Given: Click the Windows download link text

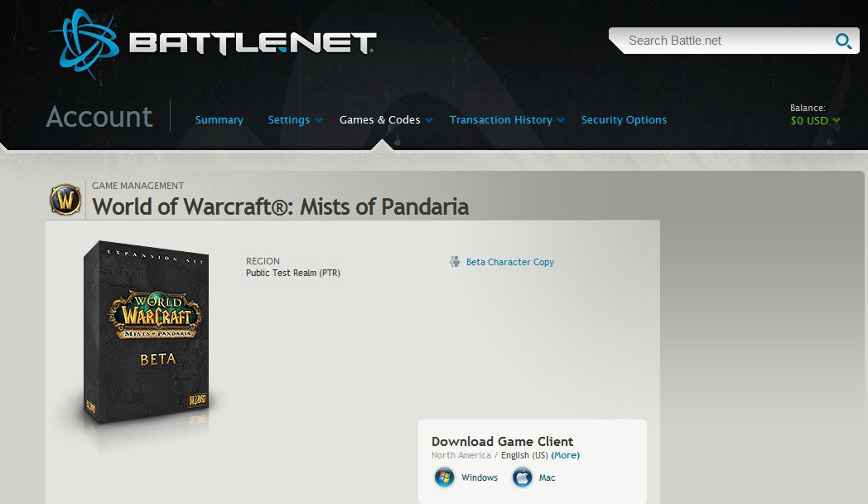Looking at the screenshot, I should (480, 477).
